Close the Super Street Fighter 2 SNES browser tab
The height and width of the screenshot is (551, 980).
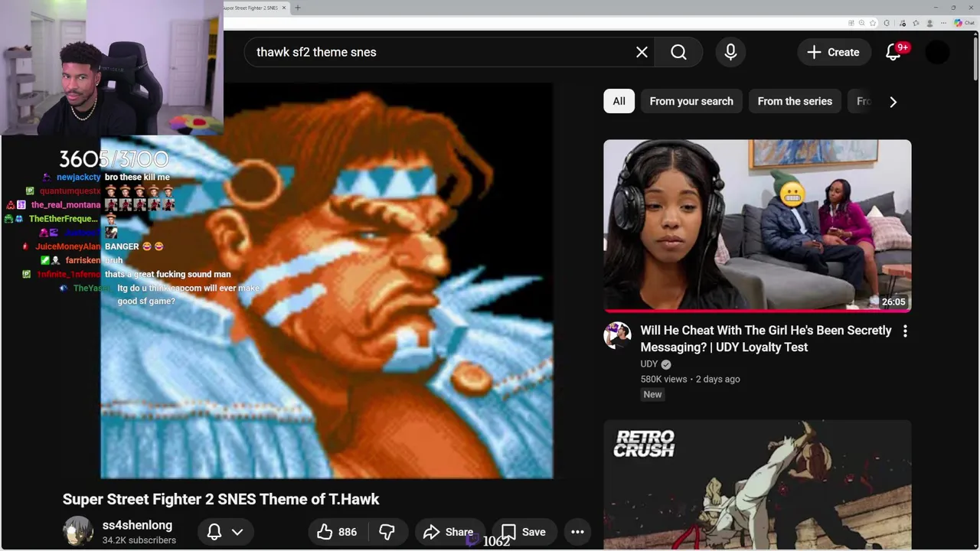coord(284,8)
